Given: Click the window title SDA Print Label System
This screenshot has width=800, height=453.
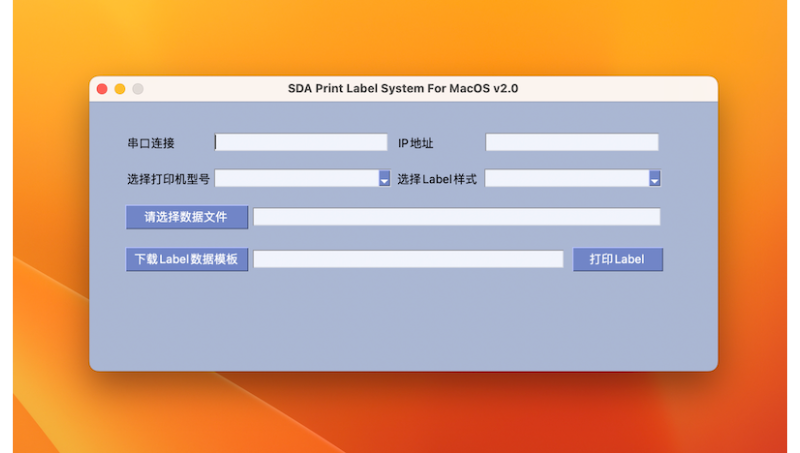Looking at the screenshot, I should (403, 88).
